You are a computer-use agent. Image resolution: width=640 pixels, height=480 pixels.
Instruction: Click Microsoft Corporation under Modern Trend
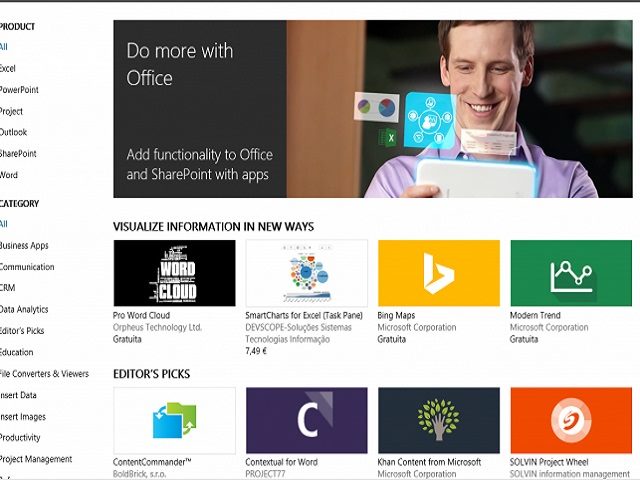[549, 327]
